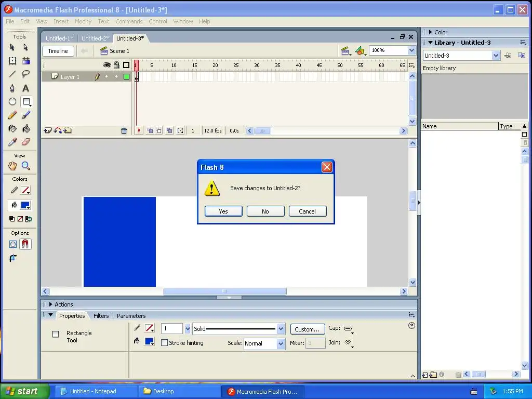Toggle Layer 1 outline color square
This screenshot has width=532, height=399.
[x=127, y=77]
